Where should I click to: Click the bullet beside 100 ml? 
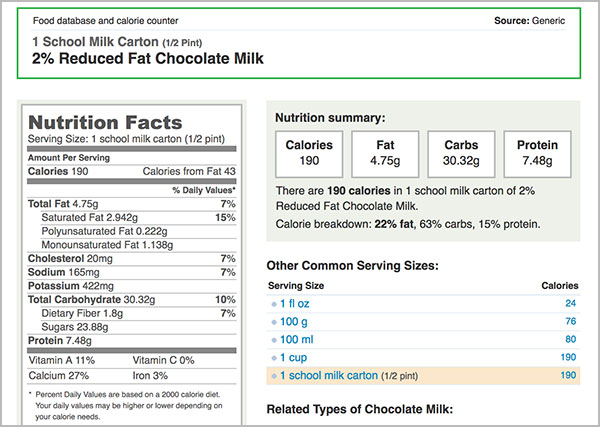274,341
